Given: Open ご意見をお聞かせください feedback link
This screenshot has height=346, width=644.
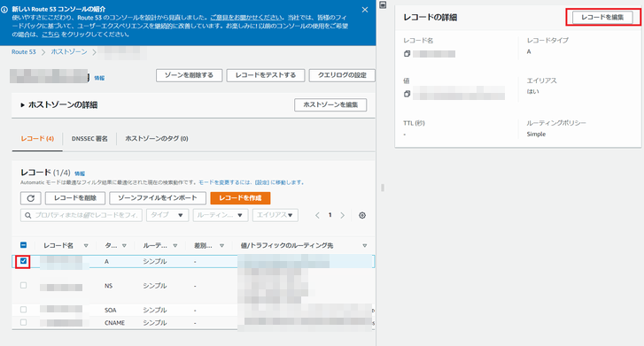Looking at the screenshot, I should click(x=246, y=18).
